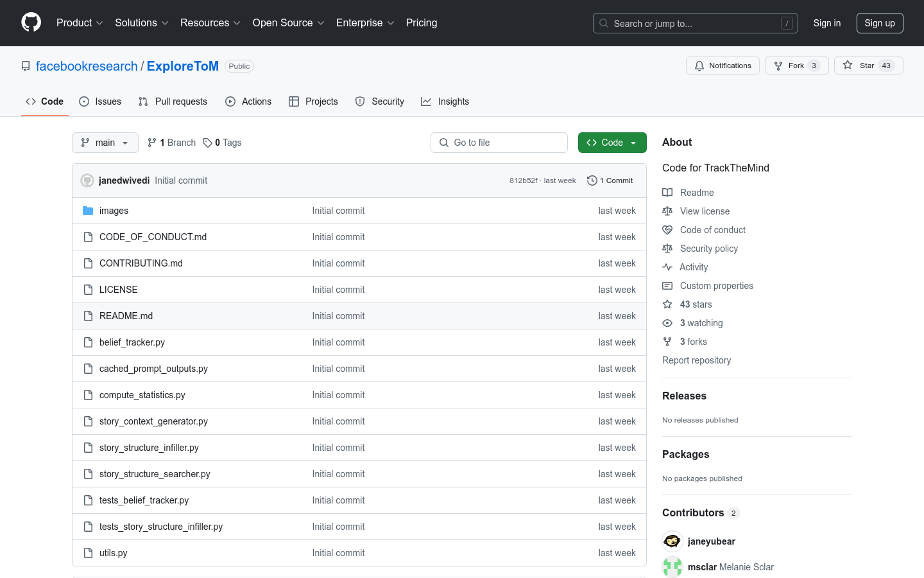The height and width of the screenshot is (578, 924).
Task: Click Report repository link
Action: click(697, 360)
